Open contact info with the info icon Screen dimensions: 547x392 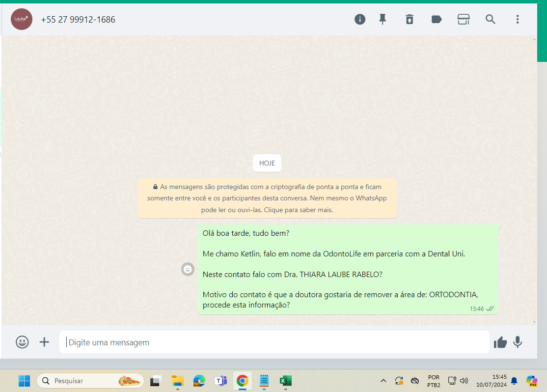point(360,19)
